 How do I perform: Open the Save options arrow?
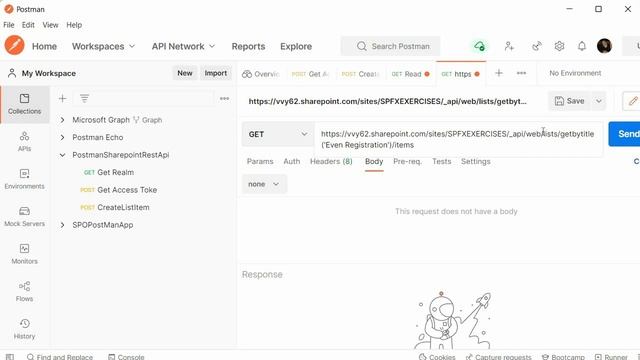point(598,101)
